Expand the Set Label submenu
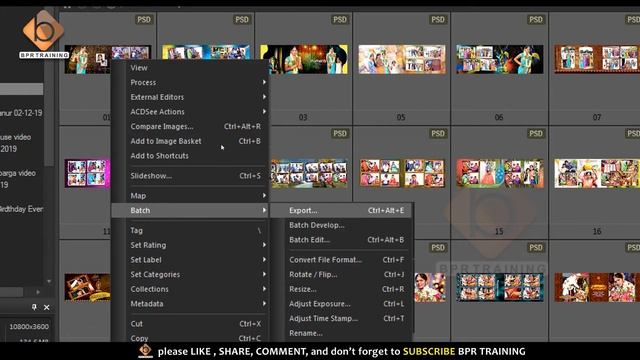Image resolution: width=640 pixels, height=360 pixels. point(190,260)
